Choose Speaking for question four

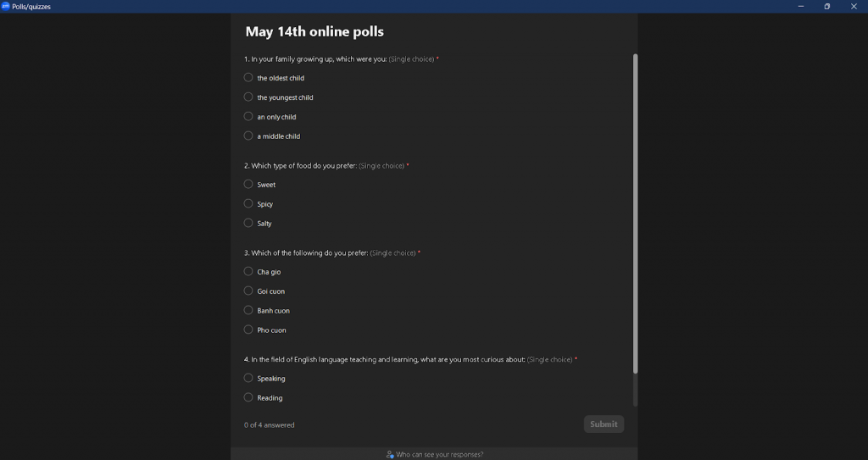(248, 378)
